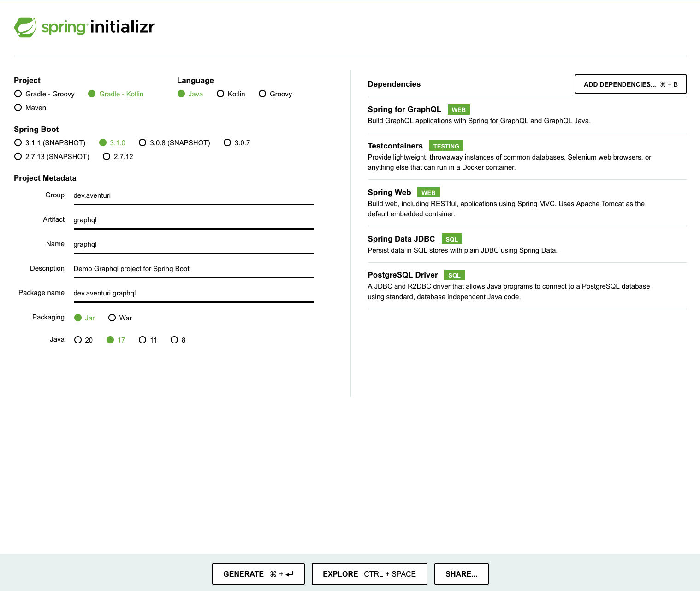Select Spring Boot 3.1.1 (SNAPSHOT)
The height and width of the screenshot is (591, 700).
(x=50, y=142)
